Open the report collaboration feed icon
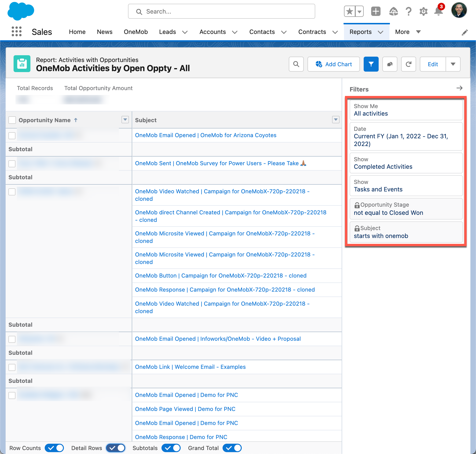This screenshot has width=476, height=454. click(390, 64)
